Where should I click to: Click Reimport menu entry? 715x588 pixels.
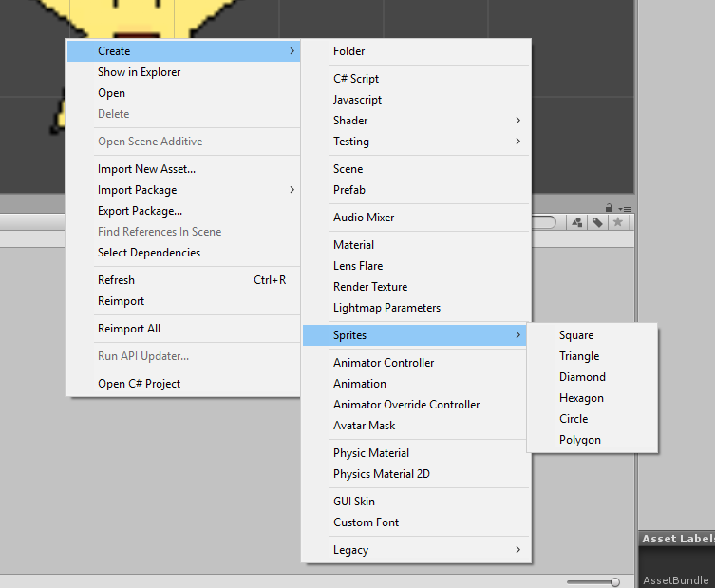coord(183,301)
